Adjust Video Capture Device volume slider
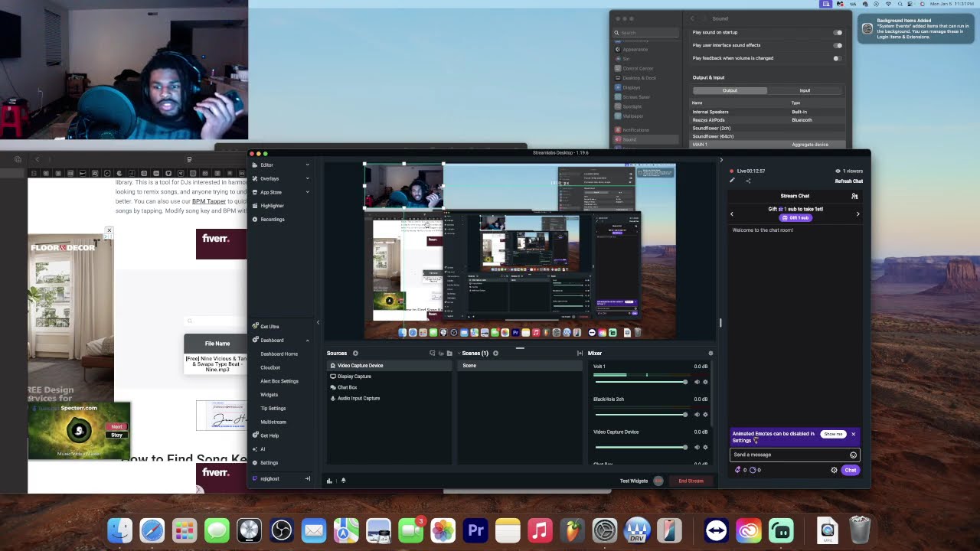The width and height of the screenshot is (980, 551). click(642, 447)
